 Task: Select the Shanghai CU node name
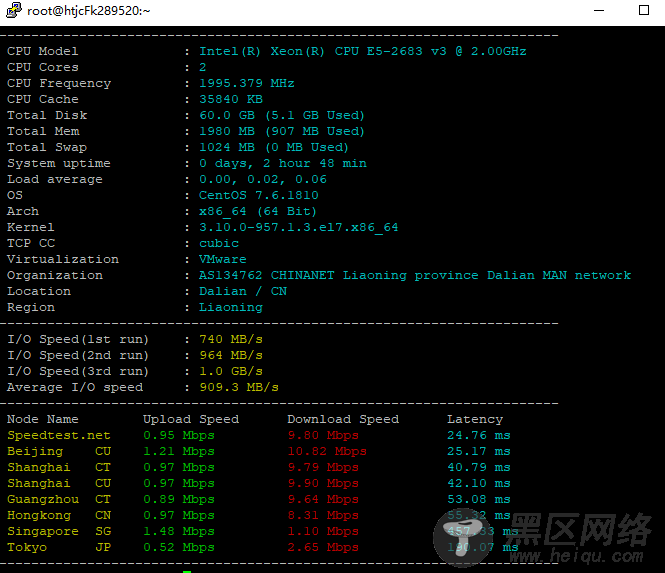point(59,484)
